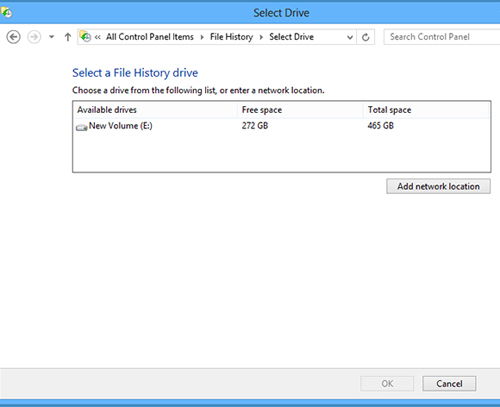The image size is (500, 407).
Task: Cancel the drive selection
Action: pos(449,384)
